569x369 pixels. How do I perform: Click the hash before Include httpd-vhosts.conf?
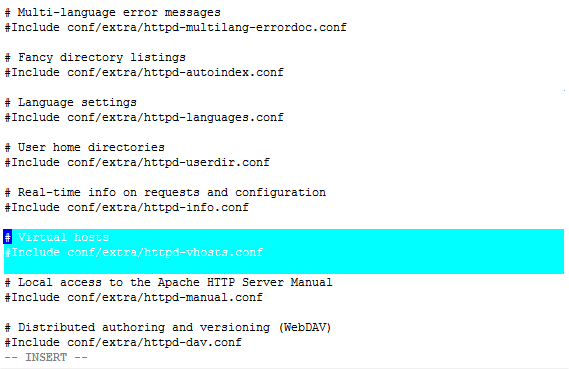8,253
